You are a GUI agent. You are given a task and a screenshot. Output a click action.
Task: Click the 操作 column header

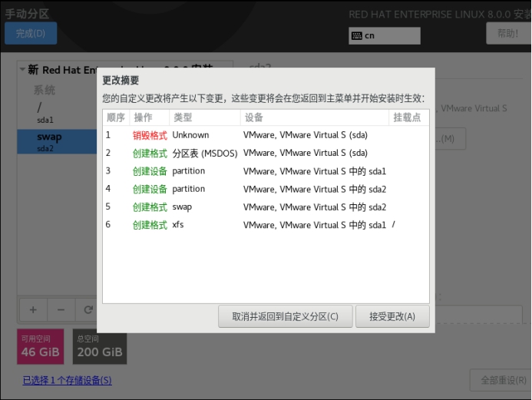(149, 117)
